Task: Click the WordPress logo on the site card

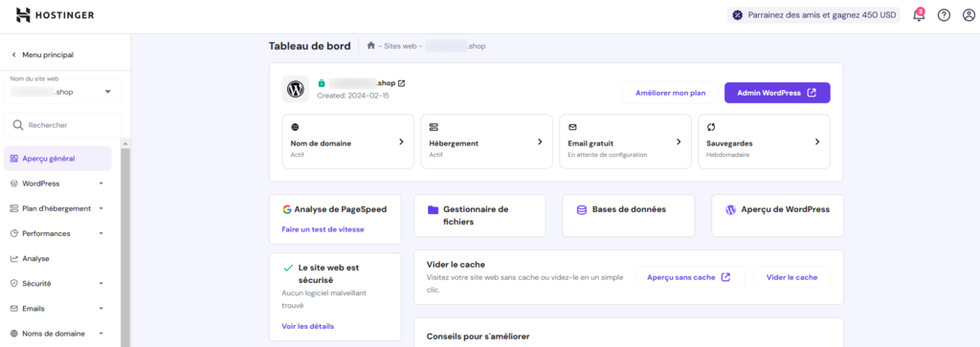Action: (295, 90)
